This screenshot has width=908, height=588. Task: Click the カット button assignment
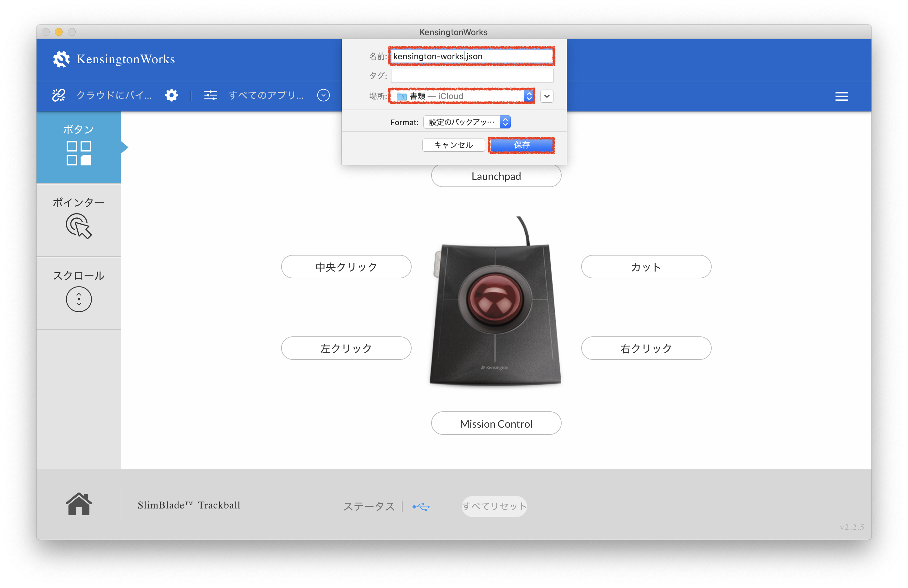tap(646, 267)
